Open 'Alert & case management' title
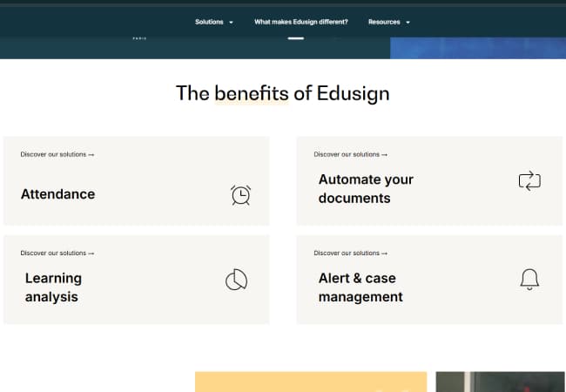 pyautogui.click(x=360, y=287)
